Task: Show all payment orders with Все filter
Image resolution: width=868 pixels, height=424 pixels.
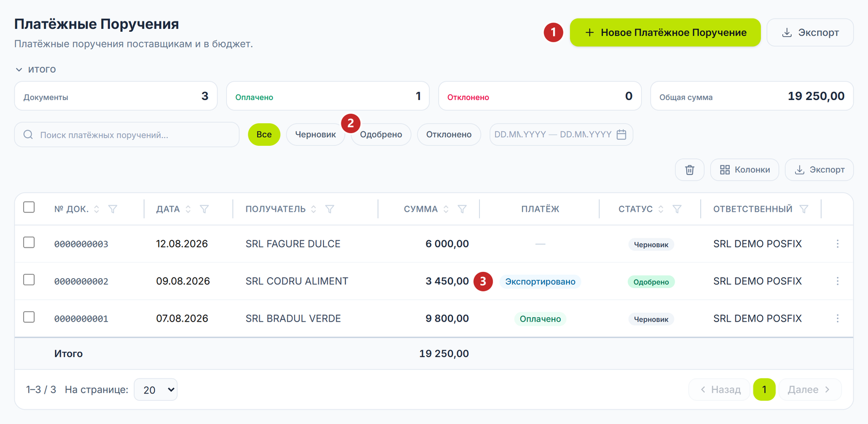Action: [264, 135]
